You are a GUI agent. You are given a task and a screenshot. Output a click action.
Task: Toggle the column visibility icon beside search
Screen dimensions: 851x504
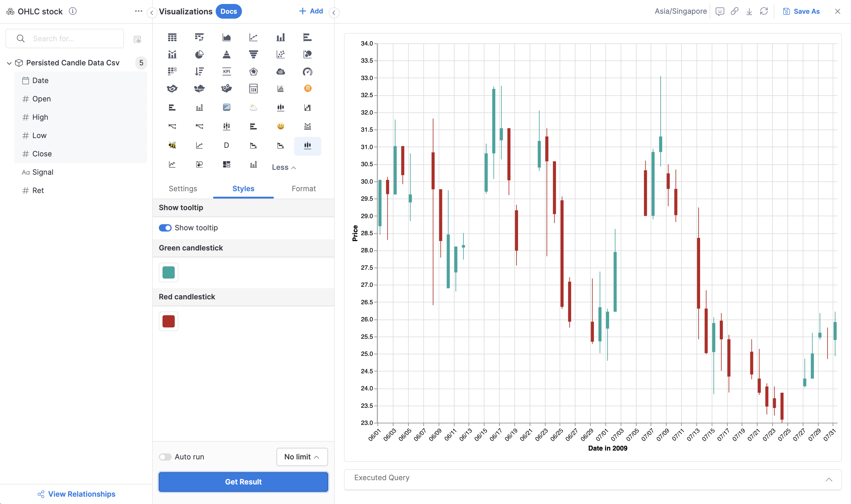[137, 38]
